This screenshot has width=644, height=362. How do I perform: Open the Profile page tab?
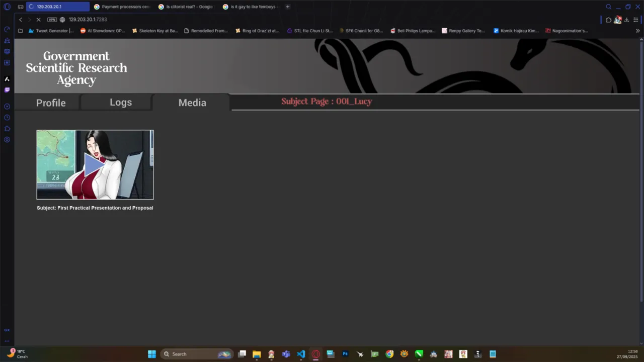[x=51, y=103]
